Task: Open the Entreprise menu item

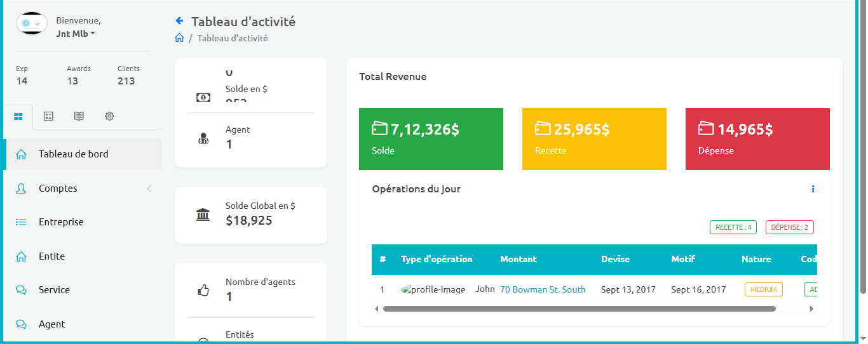Action: 61,222
